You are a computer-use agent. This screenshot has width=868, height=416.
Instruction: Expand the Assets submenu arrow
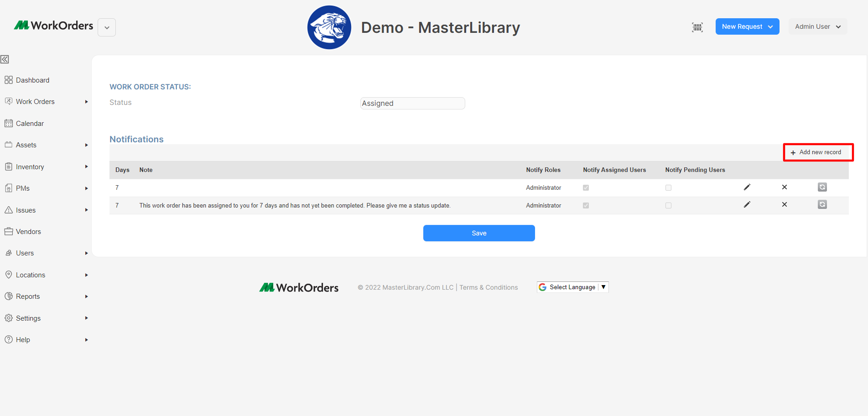click(x=86, y=145)
